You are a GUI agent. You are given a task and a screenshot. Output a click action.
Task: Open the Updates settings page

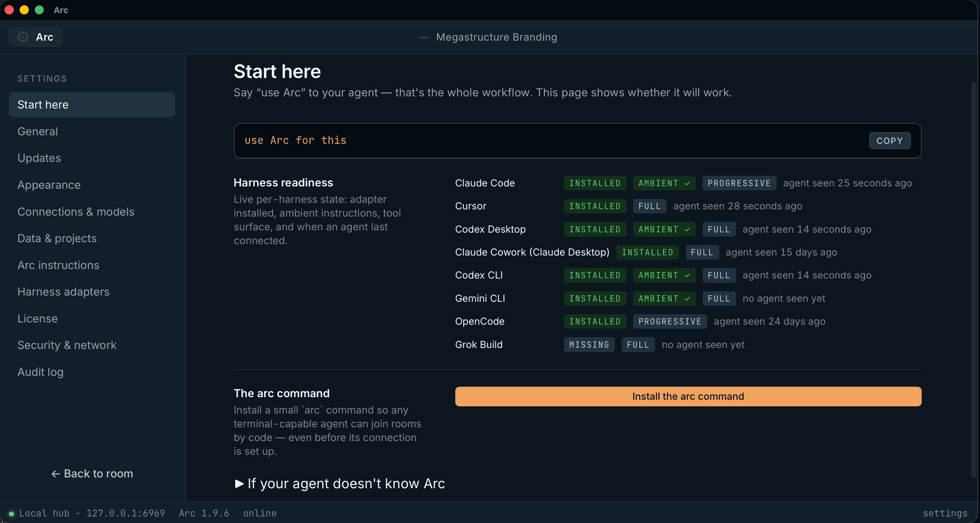(92, 158)
